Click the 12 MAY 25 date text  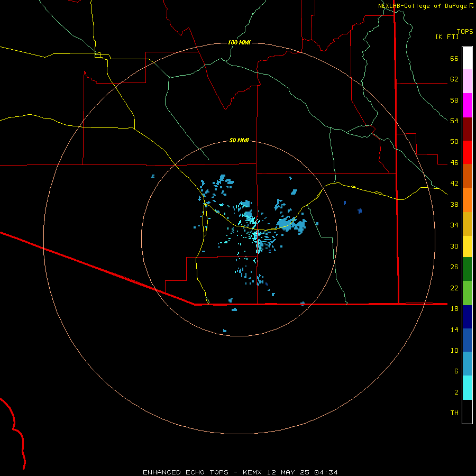pos(288,472)
